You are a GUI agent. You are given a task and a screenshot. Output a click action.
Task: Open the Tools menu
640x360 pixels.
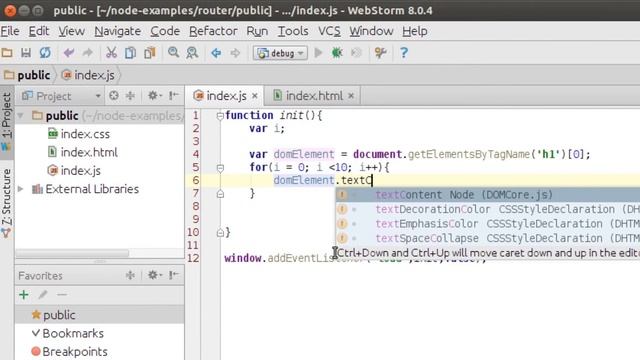[x=293, y=31]
